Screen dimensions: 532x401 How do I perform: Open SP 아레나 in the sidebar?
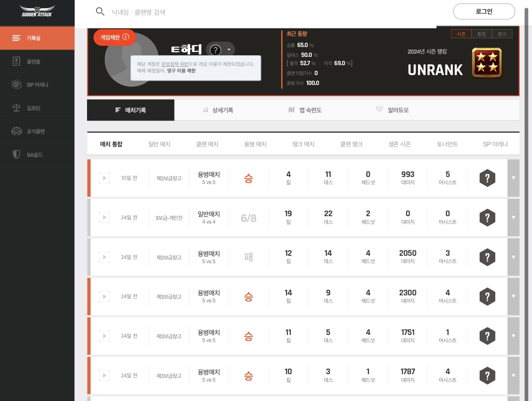pos(37,85)
